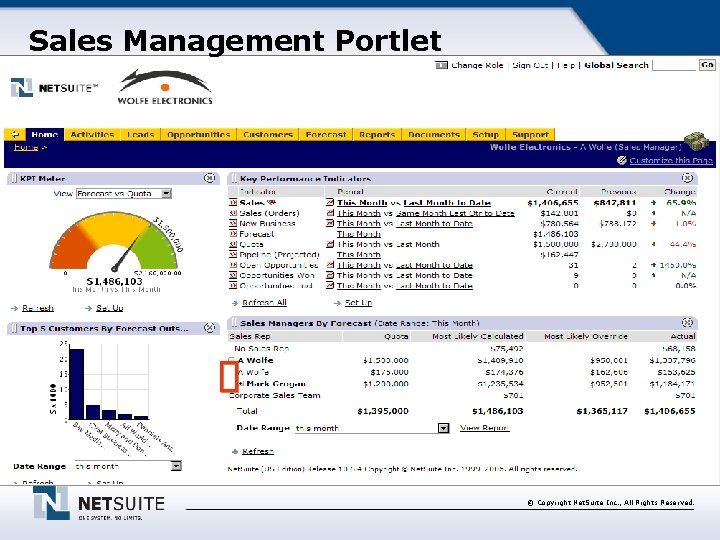This screenshot has height=540, width=720.
Task: Click Same Month Last Qtr to Date link
Action: coord(455,213)
